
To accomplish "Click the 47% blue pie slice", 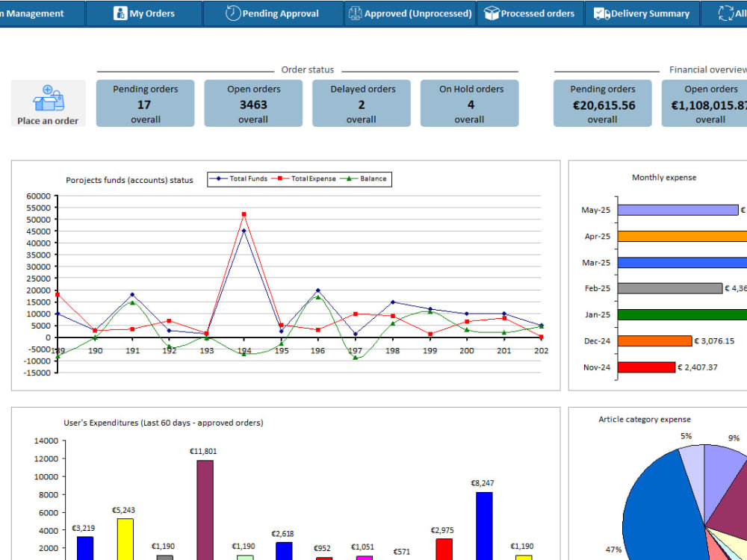I will [662, 509].
